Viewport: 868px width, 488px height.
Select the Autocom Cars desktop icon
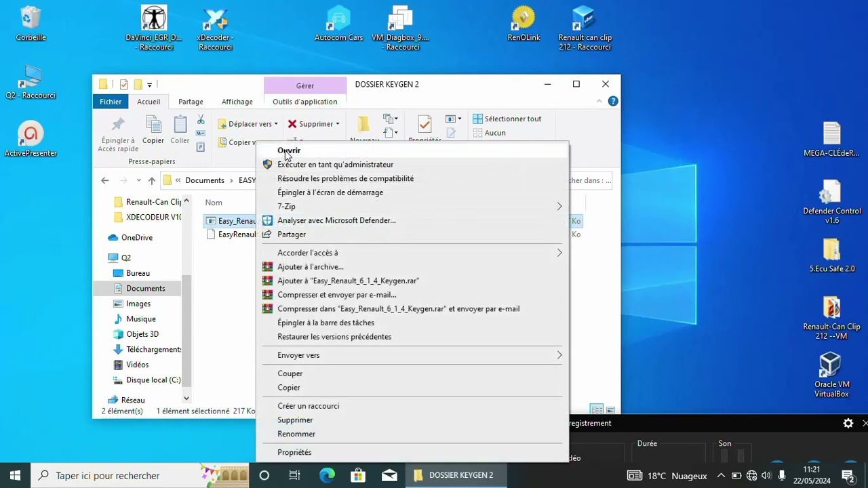point(338,23)
